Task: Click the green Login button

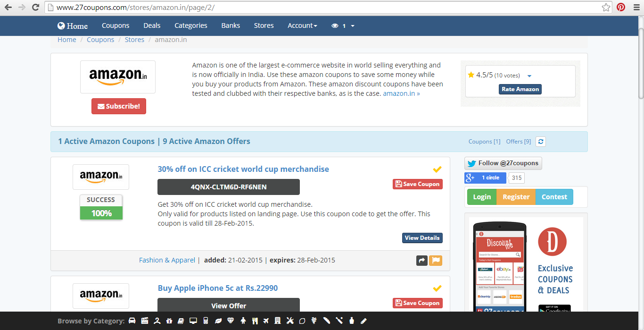Action: click(x=482, y=197)
